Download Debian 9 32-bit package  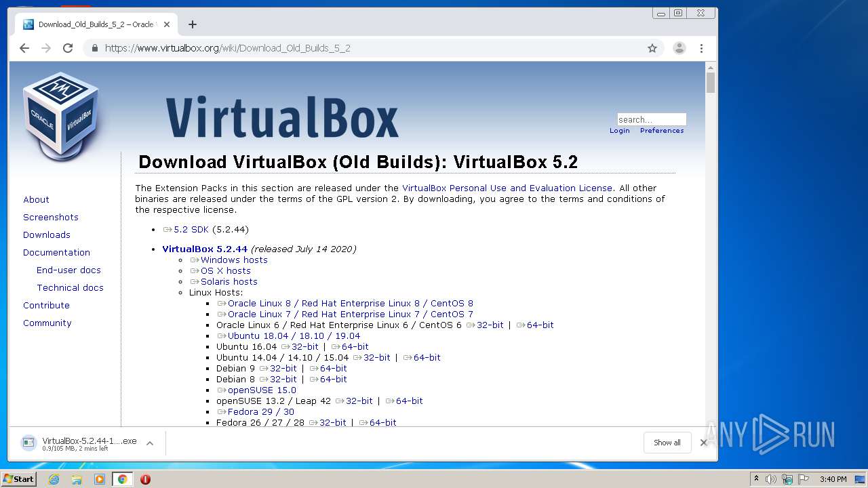tap(278, 368)
